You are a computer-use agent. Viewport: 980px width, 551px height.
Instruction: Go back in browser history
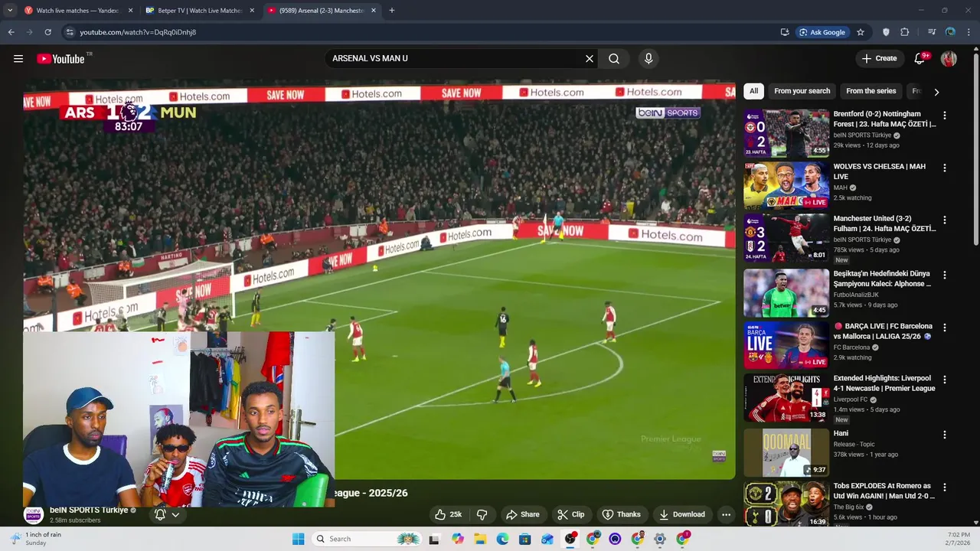click(11, 32)
